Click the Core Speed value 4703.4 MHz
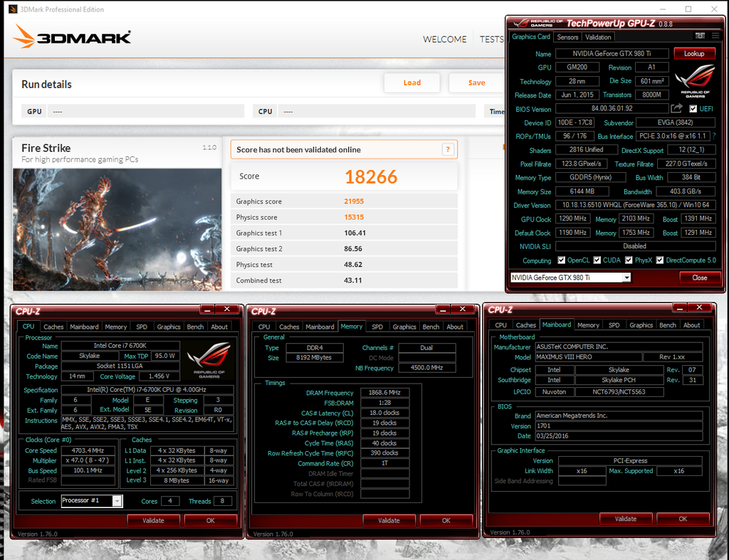This screenshot has height=560, width=729. point(88,450)
